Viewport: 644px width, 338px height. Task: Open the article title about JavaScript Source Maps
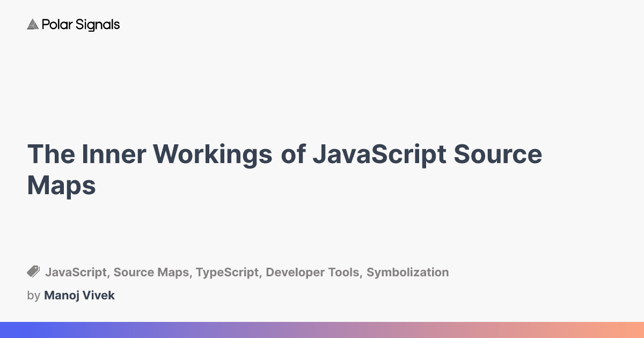tap(284, 170)
